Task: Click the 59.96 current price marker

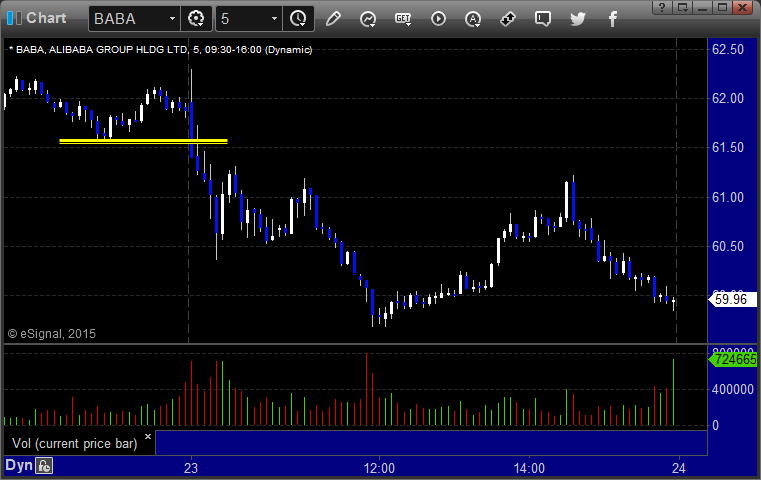Action: coord(733,299)
